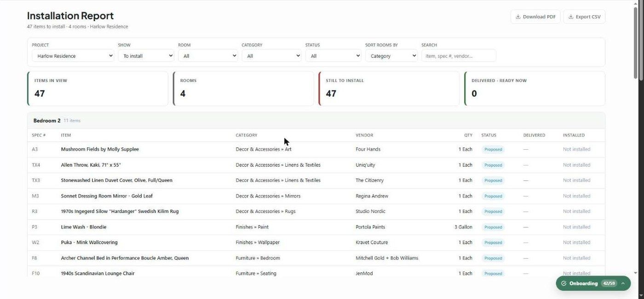
Task: Open the Category filter dropdown
Action: click(x=271, y=56)
